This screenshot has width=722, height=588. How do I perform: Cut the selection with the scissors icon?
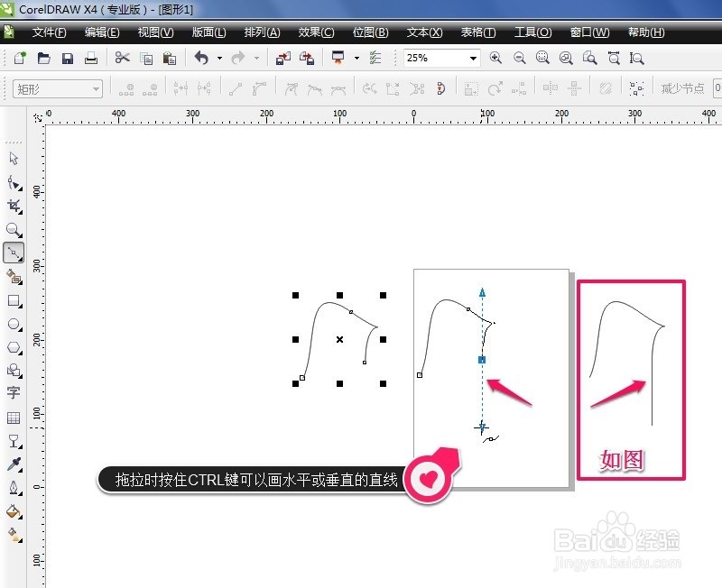click(x=122, y=58)
